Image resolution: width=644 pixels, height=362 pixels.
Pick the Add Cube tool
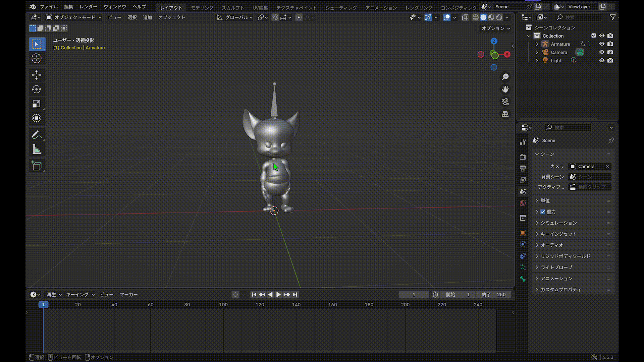click(x=36, y=166)
